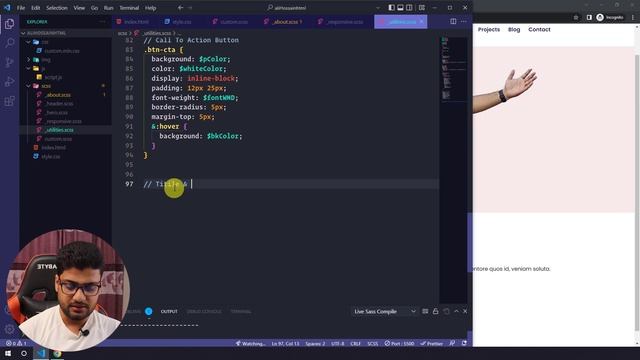Click the Prettier status bar item

[x=432, y=343]
